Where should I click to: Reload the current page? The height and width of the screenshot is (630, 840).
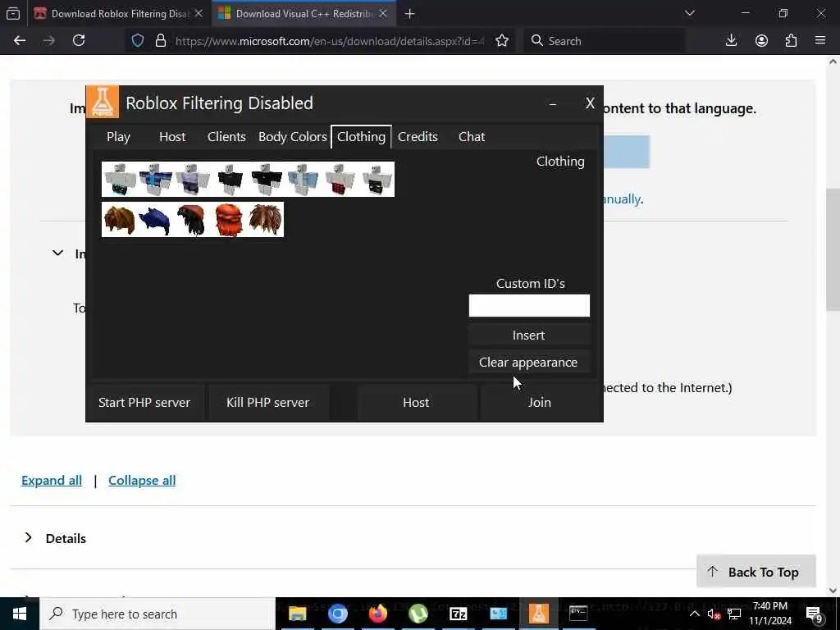click(79, 41)
